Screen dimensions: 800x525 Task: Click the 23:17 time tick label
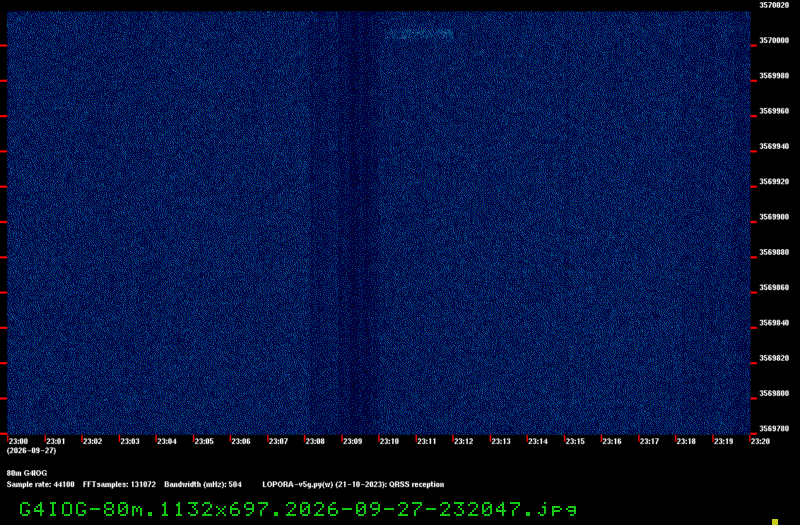pyautogui.click(x=649, y=441)
